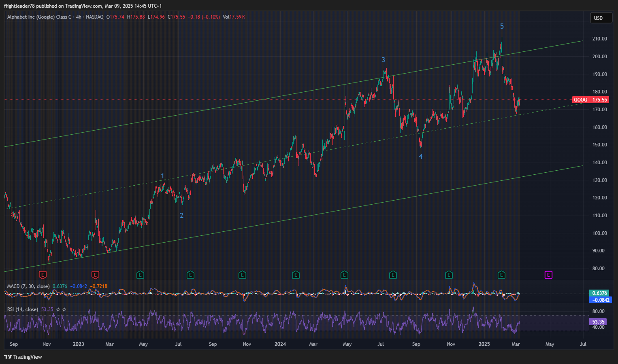Click the MACD histogram value -0.7218 in legend
The image size is (618, 364).
tap(99, 286)
